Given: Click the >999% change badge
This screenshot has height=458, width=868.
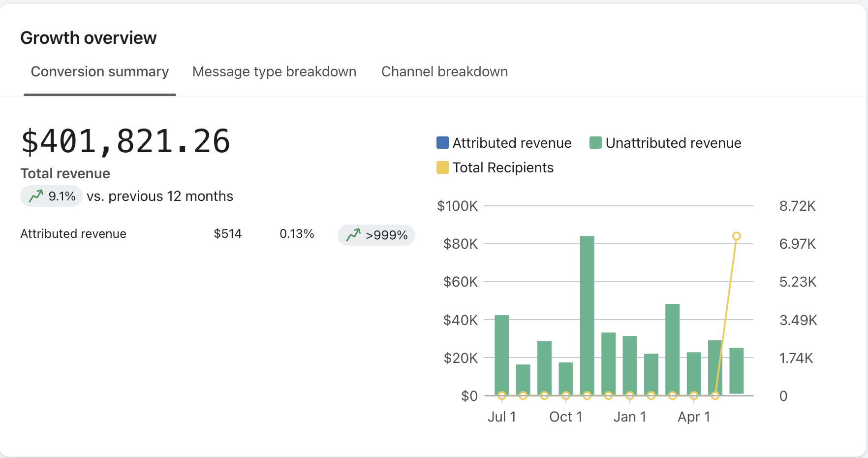Looking at the screenshot, I should [376, 235].
